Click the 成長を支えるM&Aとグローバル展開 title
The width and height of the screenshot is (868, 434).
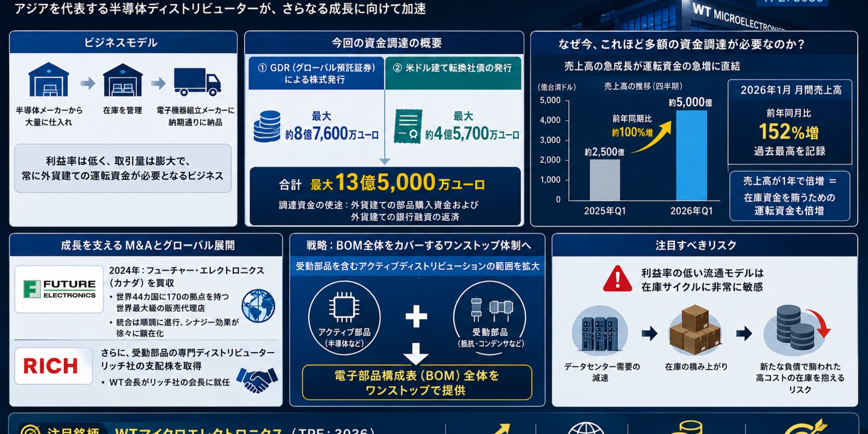click(x=148, y=245)
